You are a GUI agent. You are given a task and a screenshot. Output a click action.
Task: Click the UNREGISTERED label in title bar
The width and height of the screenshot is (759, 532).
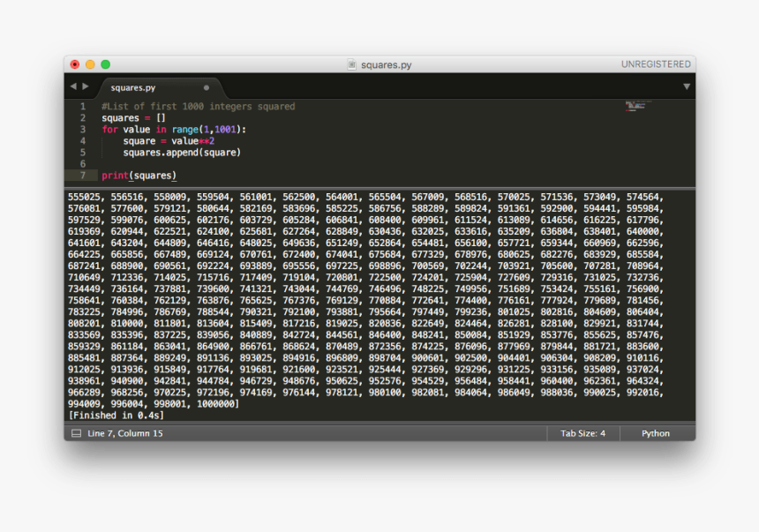pos(655,64)
